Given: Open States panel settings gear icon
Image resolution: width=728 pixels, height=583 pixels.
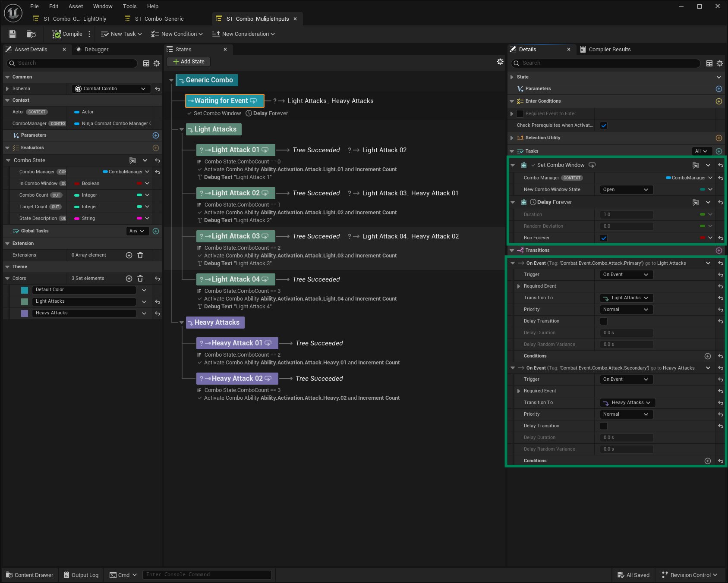Looking at the screenshot, I should [x=500, y=62].
